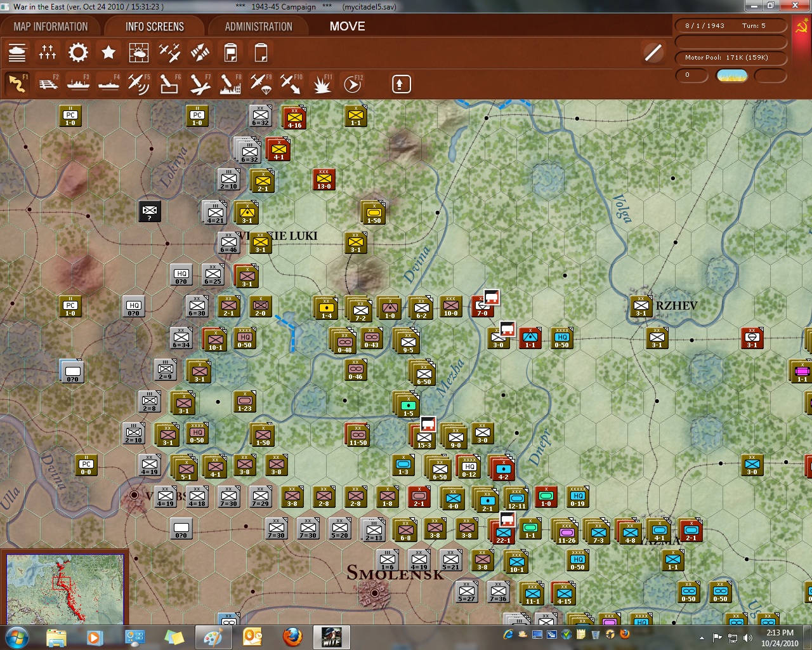Click the minimap in bottom-left corner

tap(65, 589)
